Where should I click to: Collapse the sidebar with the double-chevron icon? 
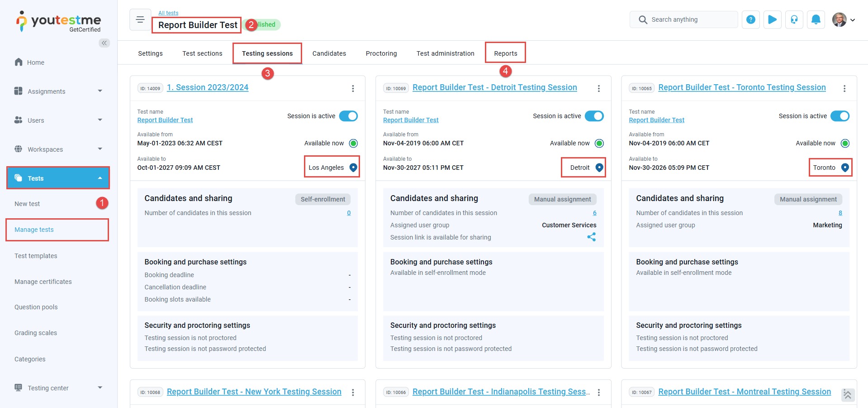pos(104,43)
